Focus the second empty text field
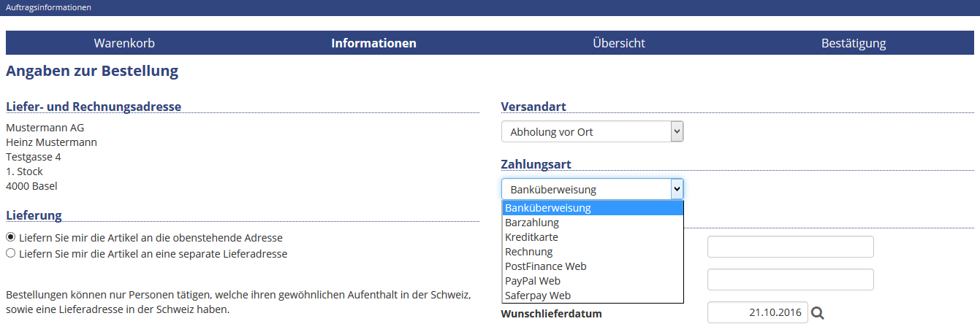Viewport: 980px width, 324px height. [x=791, y=279]
